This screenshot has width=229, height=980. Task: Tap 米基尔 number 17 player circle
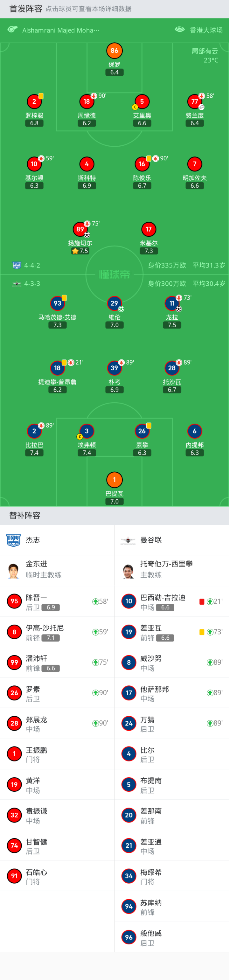tap(149, 229)
